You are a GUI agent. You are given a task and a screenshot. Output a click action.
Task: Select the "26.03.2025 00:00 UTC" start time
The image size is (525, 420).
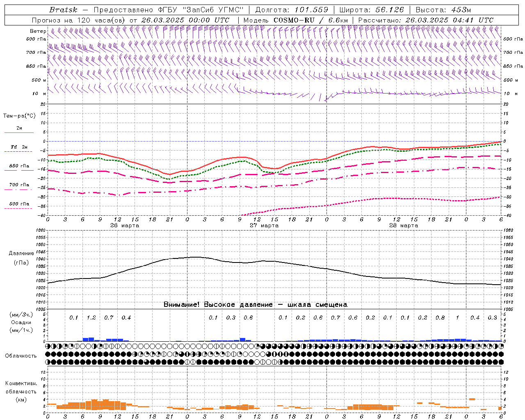pyautogui.click(x=185, y=20)
